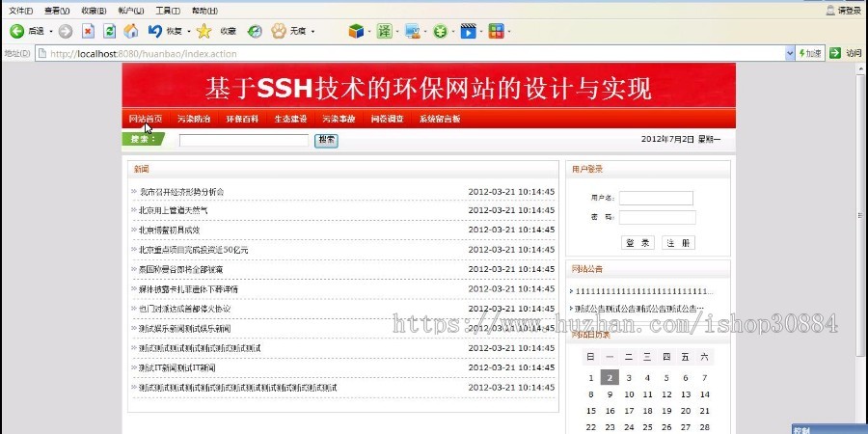Open the history clock icon
Screen dimensions: 868x434
[x=255, y=32]
